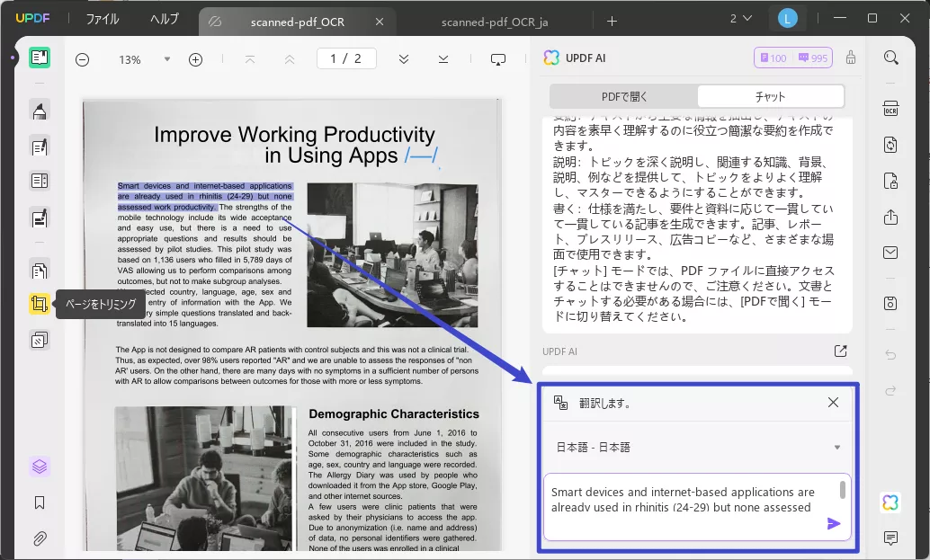Click the meeting room photo in document
Image resolution: width=930 pixels, height=560 pixels.
[392, 254]
